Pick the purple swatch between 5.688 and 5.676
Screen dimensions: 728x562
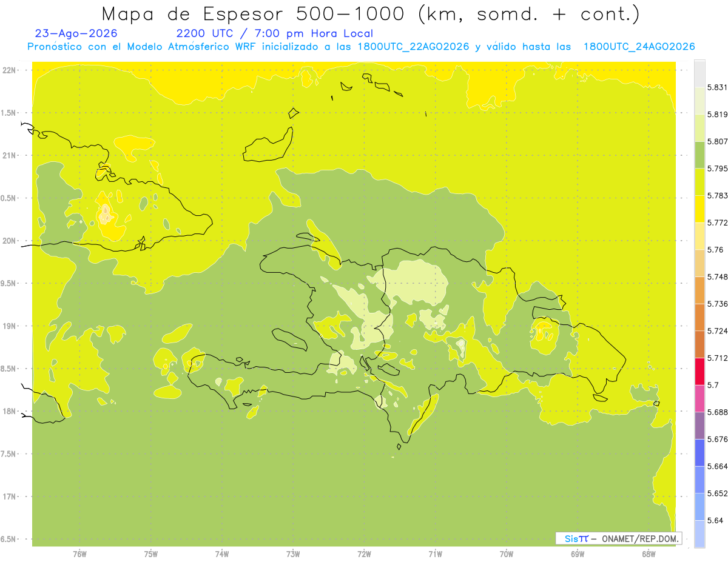tap(699, 425)
